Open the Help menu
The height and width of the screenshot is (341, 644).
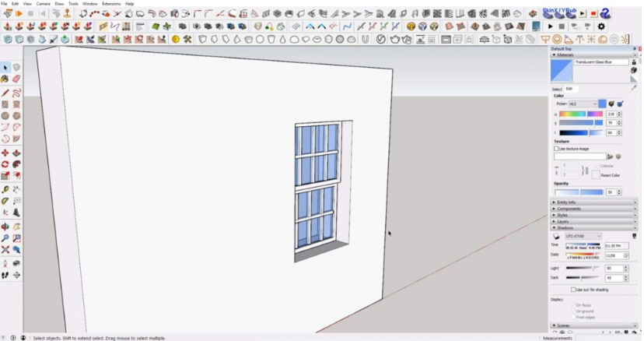coord(129,4)
